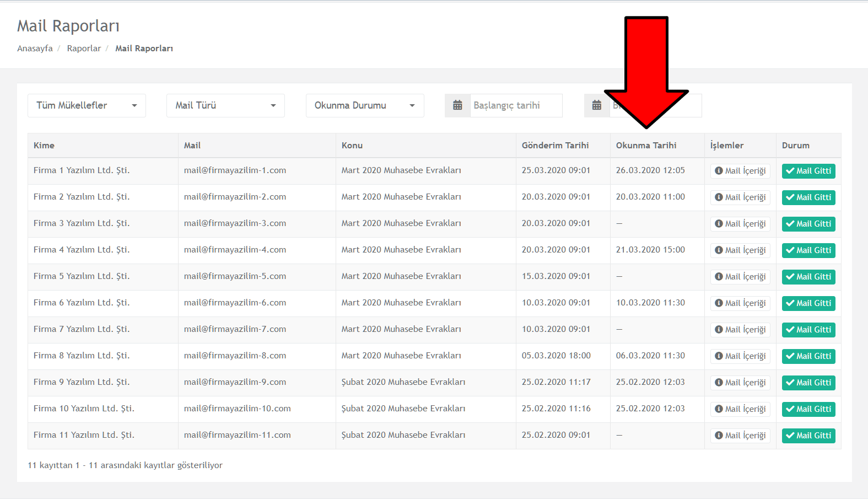Click mail@firmayazilim-2.com address
Viewport: 868px width, 499px height.
tap(235, 197)
